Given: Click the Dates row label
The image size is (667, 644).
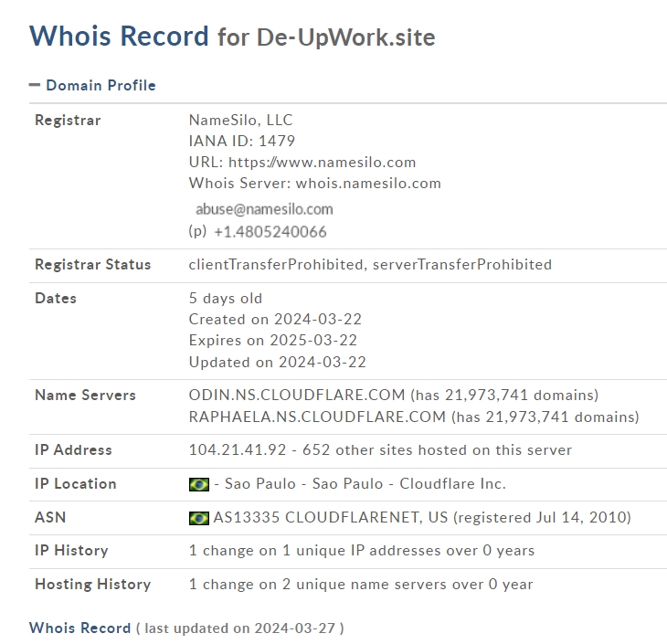Looking at the screenshot, I should pyautogui.click(x=56, y=298).
